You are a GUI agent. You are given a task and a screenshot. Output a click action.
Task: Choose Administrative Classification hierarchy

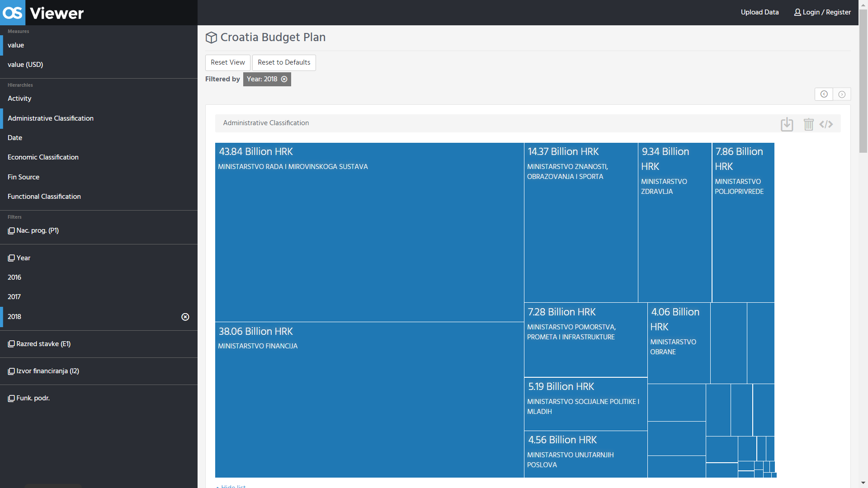(99, 118)
